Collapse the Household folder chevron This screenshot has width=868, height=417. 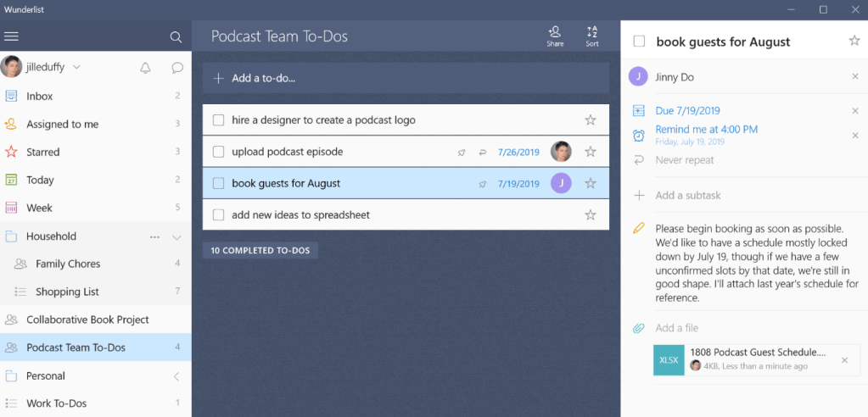pyautogui.click(x=177, y=237)
